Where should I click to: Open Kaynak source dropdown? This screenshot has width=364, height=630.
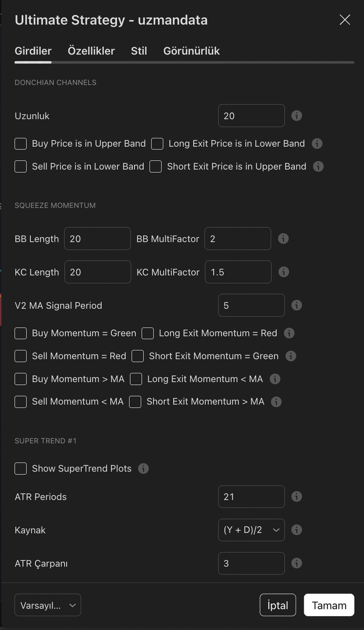251,530
